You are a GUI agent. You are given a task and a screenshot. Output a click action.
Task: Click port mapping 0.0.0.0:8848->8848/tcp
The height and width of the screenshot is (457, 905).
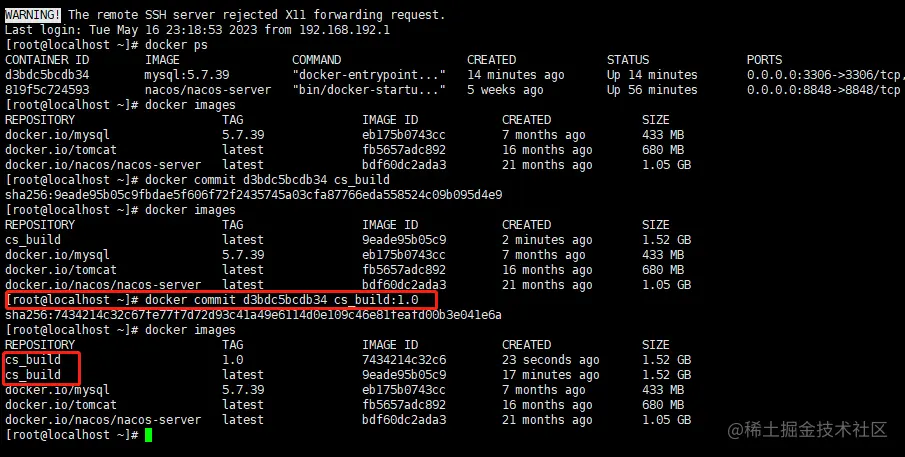coord(824,90)
